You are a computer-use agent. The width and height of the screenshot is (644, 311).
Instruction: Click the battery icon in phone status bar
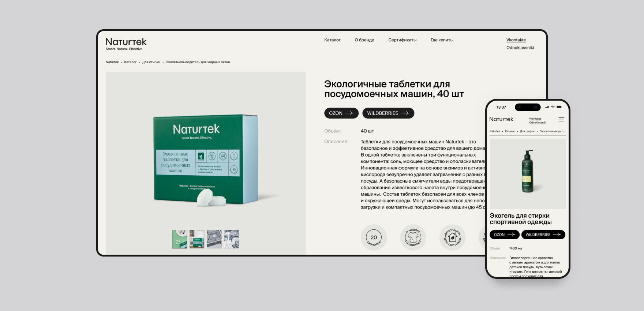click(559, 107)
